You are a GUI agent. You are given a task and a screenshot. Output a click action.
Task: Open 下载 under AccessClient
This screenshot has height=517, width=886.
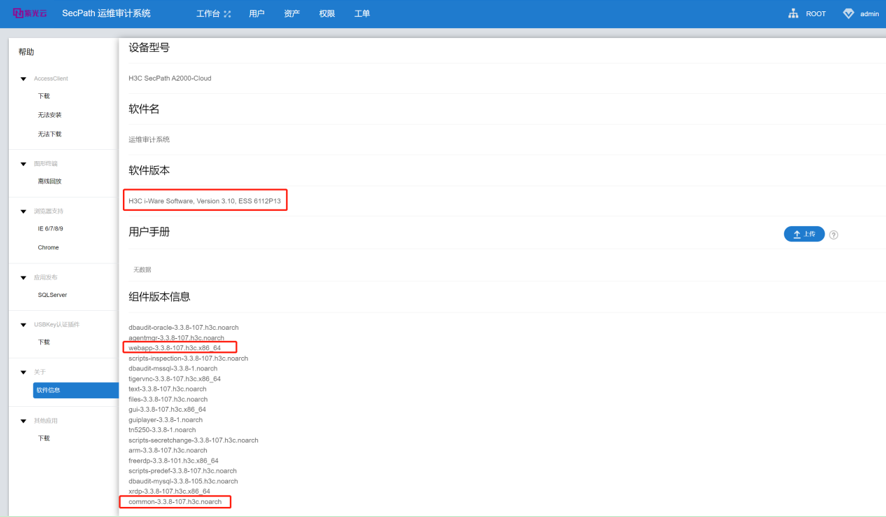(x=44, y=96)
